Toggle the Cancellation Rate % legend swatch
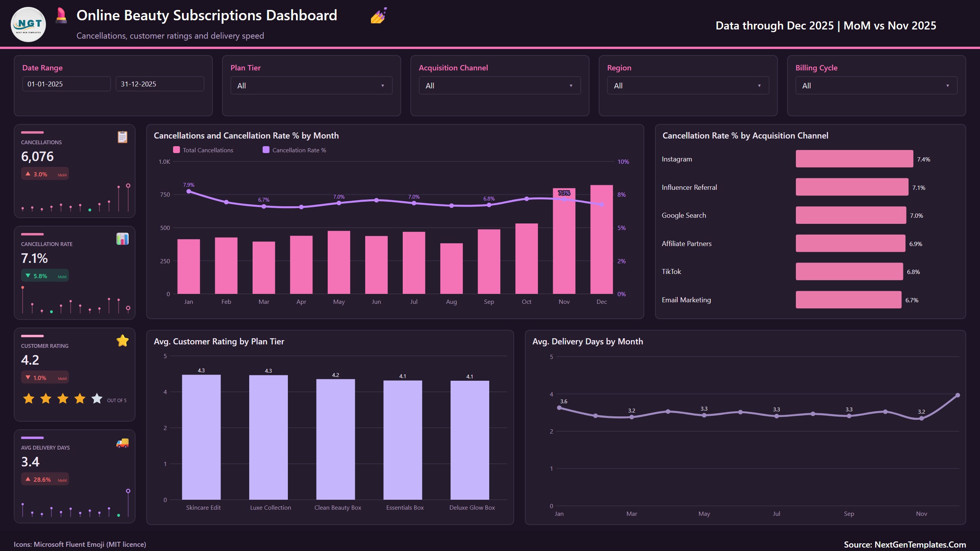The width and height of the screenshot is (980, 551). click(x=266, y=150)
